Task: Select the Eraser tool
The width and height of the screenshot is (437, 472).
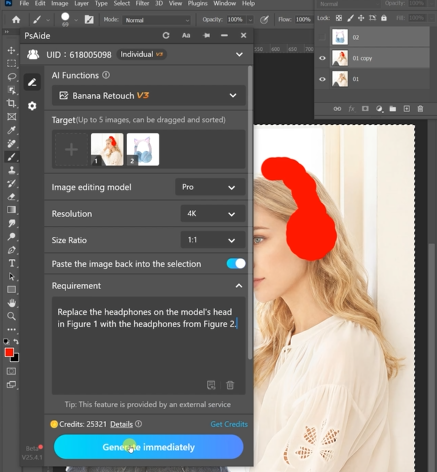Action: pyautogui.click(x=12, y=197)
